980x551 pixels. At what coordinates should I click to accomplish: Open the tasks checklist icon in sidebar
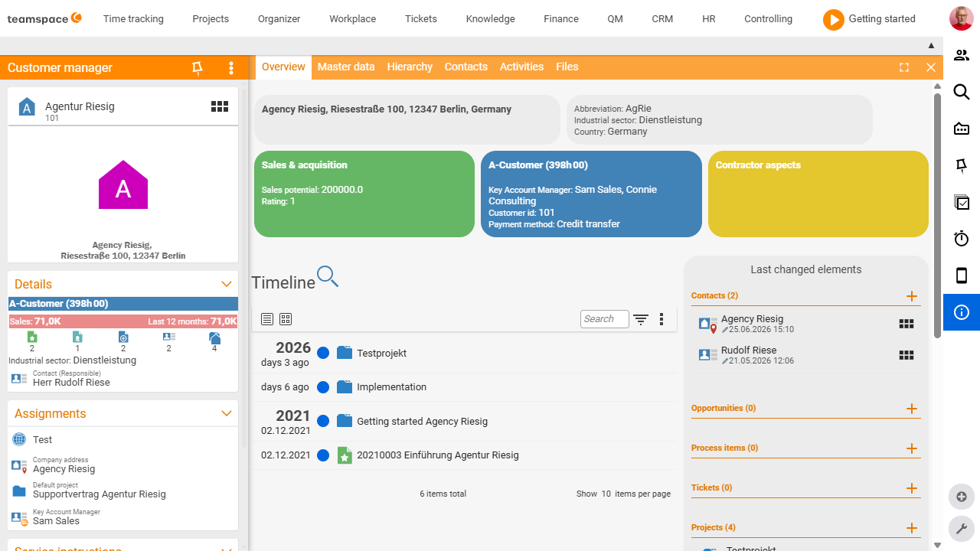[x=962, y=202]
